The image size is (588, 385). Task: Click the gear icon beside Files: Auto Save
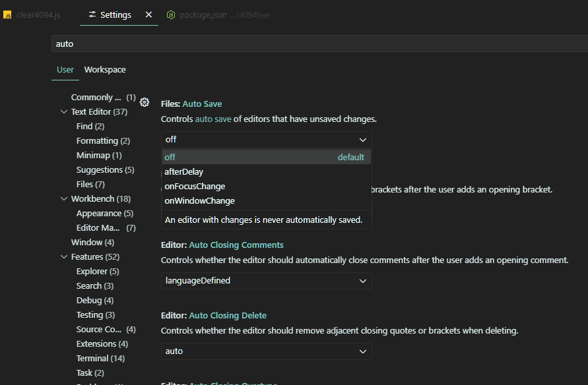coord(145,102)
